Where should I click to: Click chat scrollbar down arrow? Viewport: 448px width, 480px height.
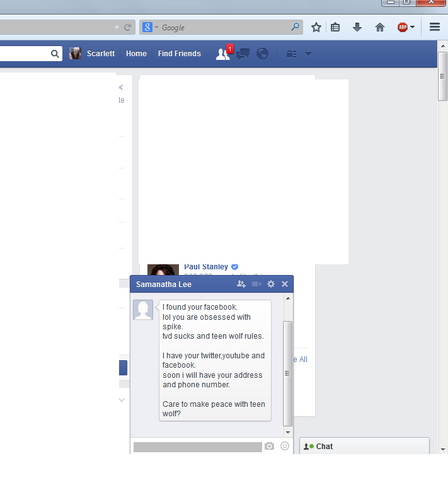288,432
